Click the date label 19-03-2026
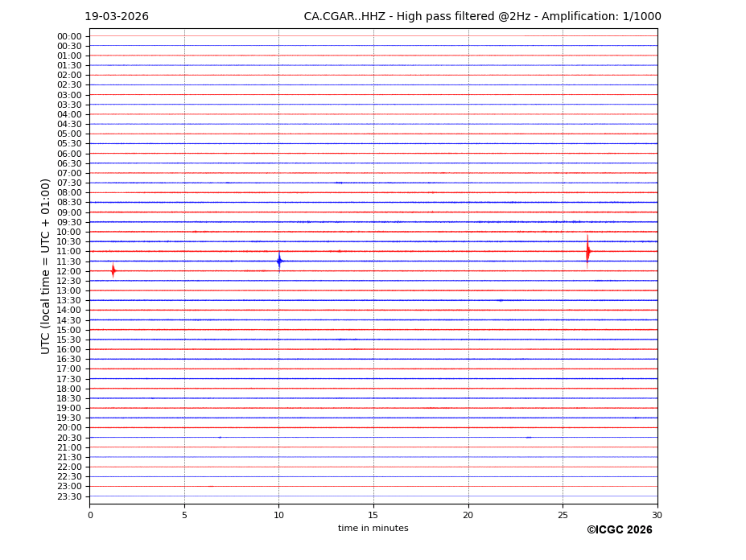746x560 pixels. point(117,17)
